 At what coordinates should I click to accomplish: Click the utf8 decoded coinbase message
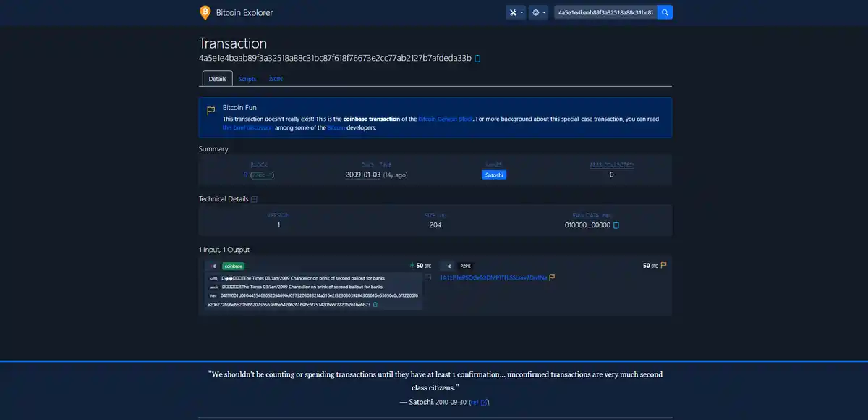(303, 278)
